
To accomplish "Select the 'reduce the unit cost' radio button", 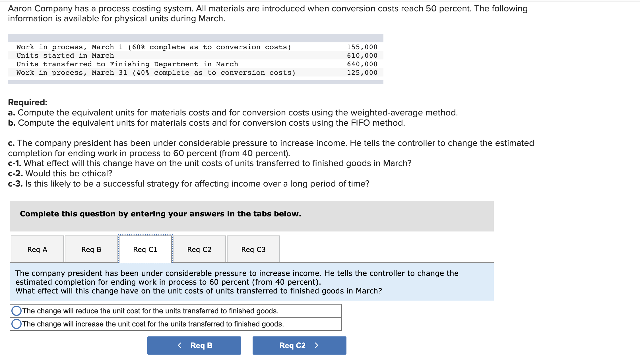I will [x=16, y=311].
